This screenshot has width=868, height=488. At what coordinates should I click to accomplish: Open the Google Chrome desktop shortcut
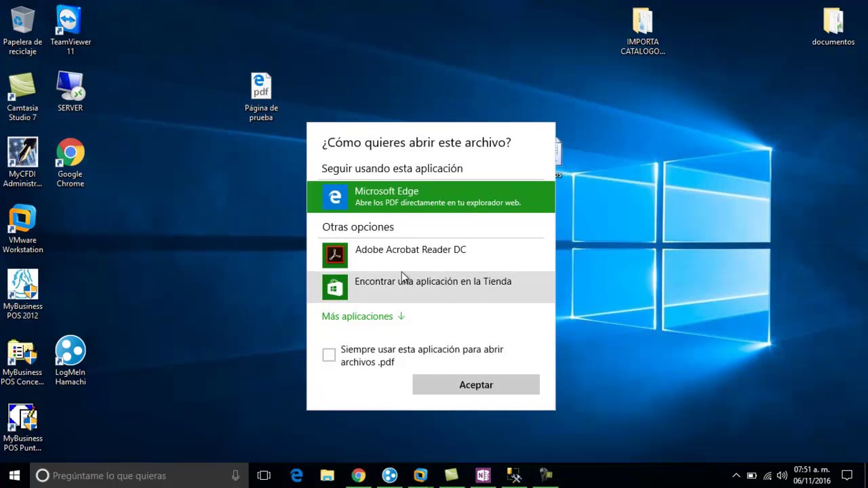coord(70,163)
